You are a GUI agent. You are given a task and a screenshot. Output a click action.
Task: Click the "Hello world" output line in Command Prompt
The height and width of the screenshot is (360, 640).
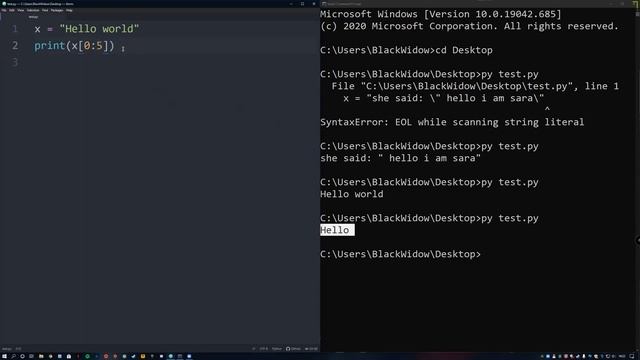point(352,194)
